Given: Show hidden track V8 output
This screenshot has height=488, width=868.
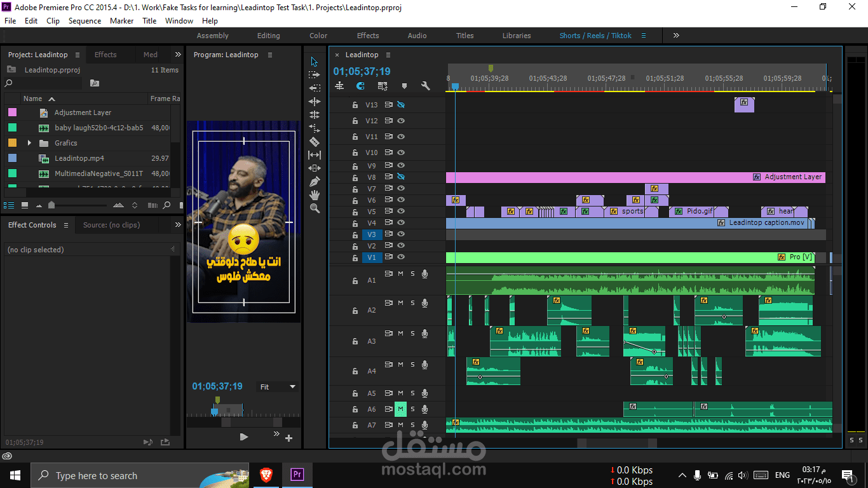Looking at the screenshot, I should pyautogui.click(x=401, y=177).
